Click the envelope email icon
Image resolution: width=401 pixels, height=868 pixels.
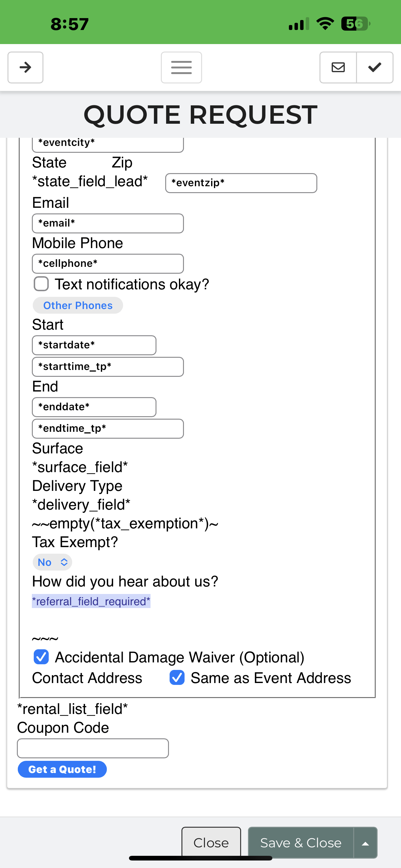pos(338,67)
